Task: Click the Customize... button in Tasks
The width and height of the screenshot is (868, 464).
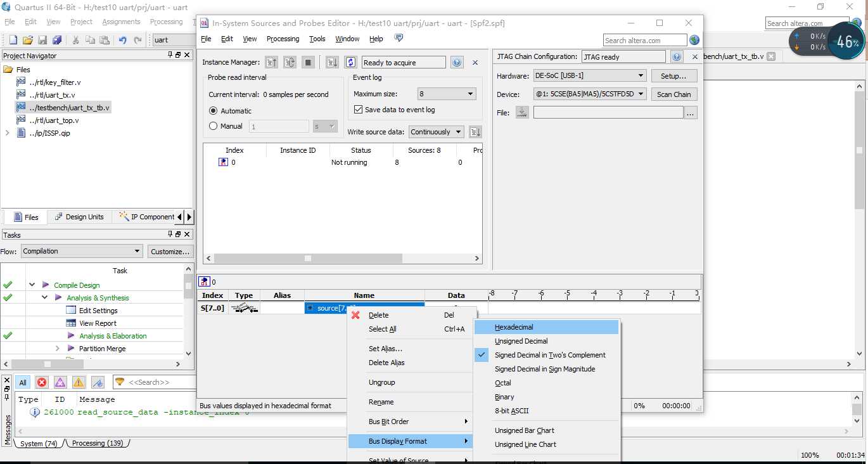Action: [170, 251]
